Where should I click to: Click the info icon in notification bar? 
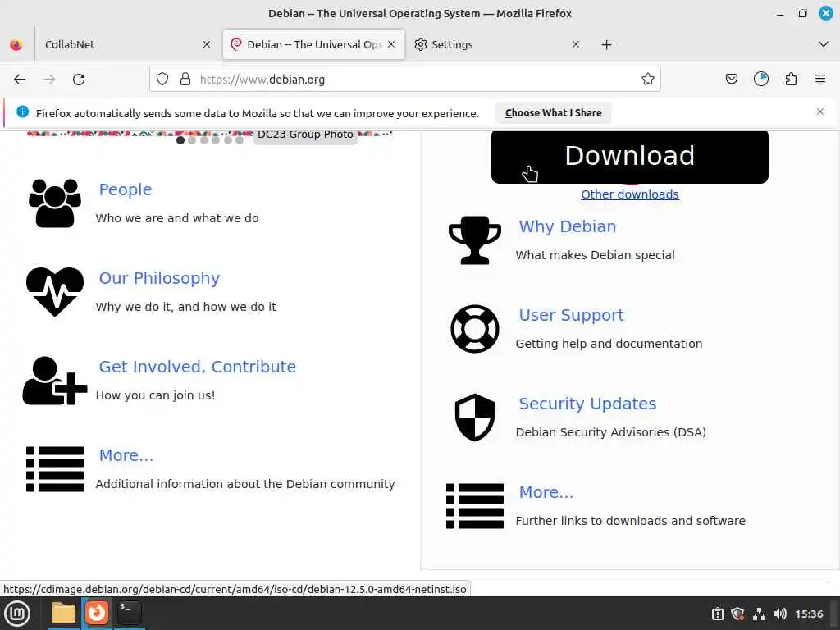(22, 112)
